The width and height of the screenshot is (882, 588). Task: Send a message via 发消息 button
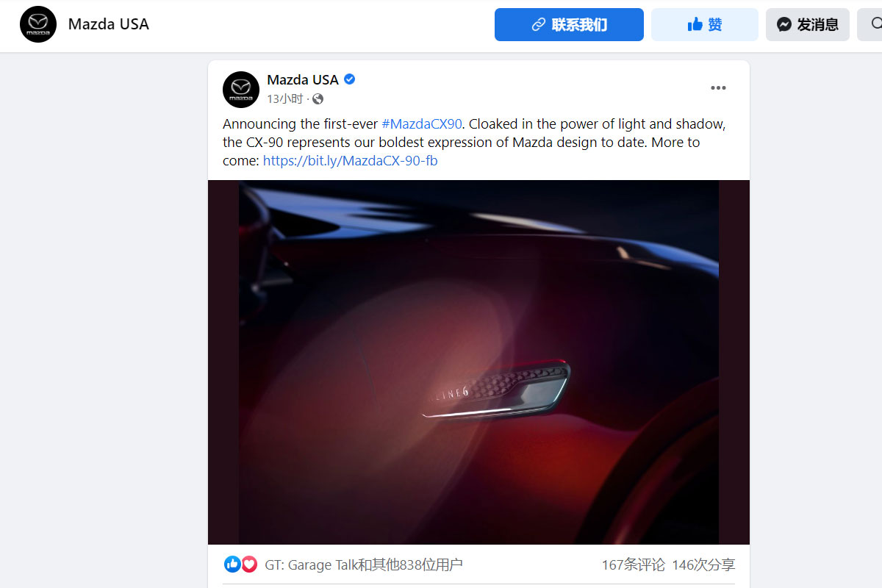click(x=807, y=24)
